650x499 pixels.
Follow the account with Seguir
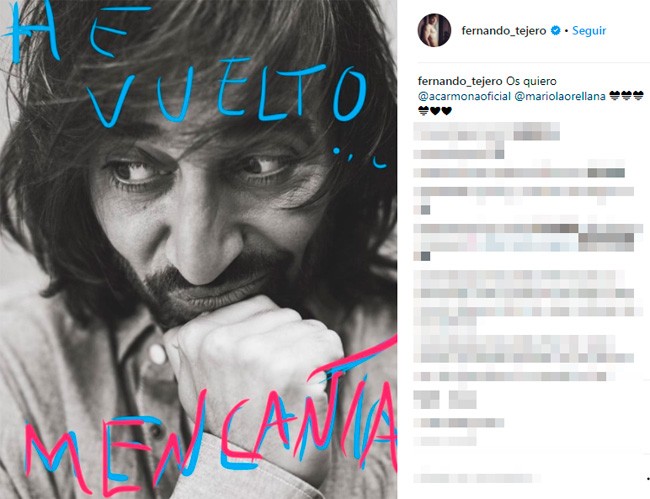point(589,31)
